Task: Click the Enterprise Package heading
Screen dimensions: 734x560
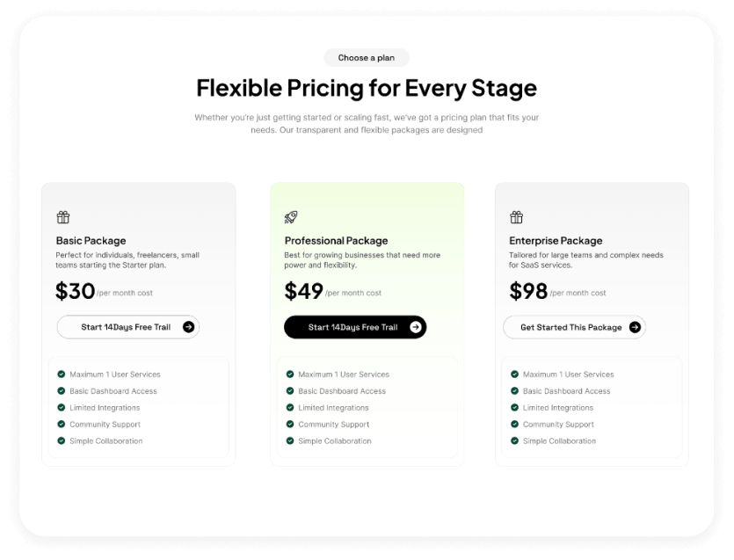Action: pos(556,240)
